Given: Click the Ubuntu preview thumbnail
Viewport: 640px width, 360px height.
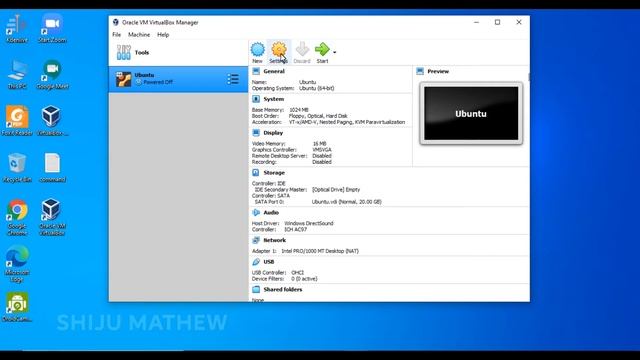Looking at the screenshot, I should 471,113.
